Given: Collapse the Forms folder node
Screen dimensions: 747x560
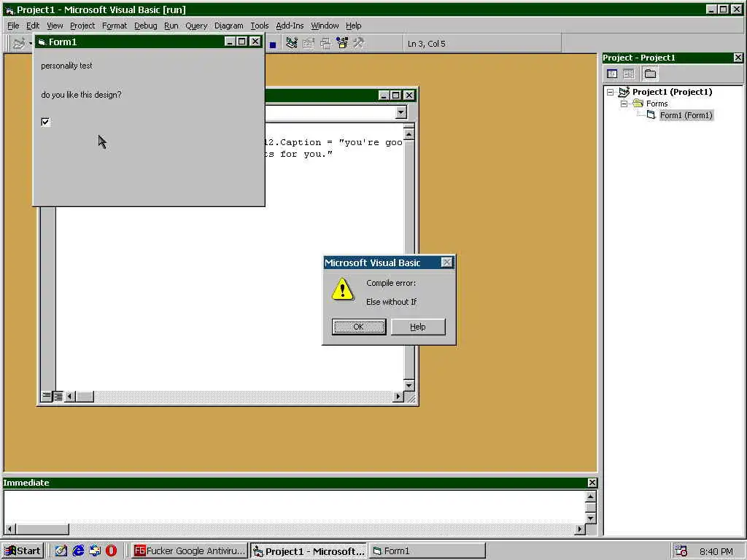Looking at the screenshot, I should (x=624, y=104).
